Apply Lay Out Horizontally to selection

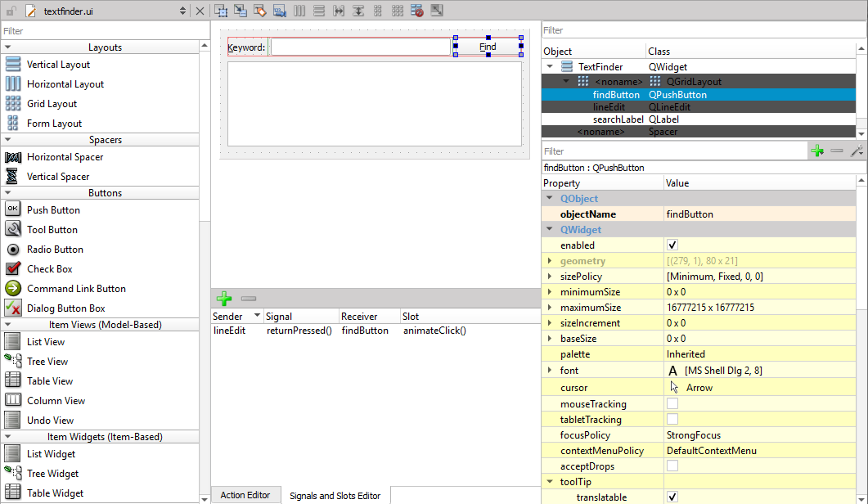(x=299, y=10)
